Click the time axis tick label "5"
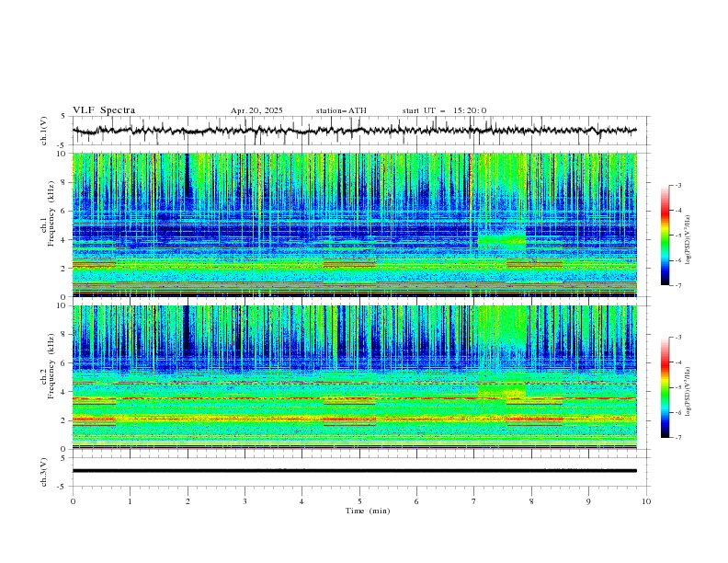728x563 pixels. tap(359, 501)
